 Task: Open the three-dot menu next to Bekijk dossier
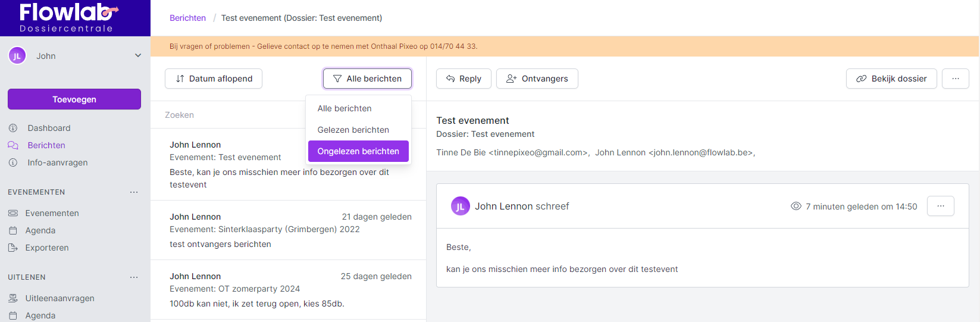coord(955,79)
